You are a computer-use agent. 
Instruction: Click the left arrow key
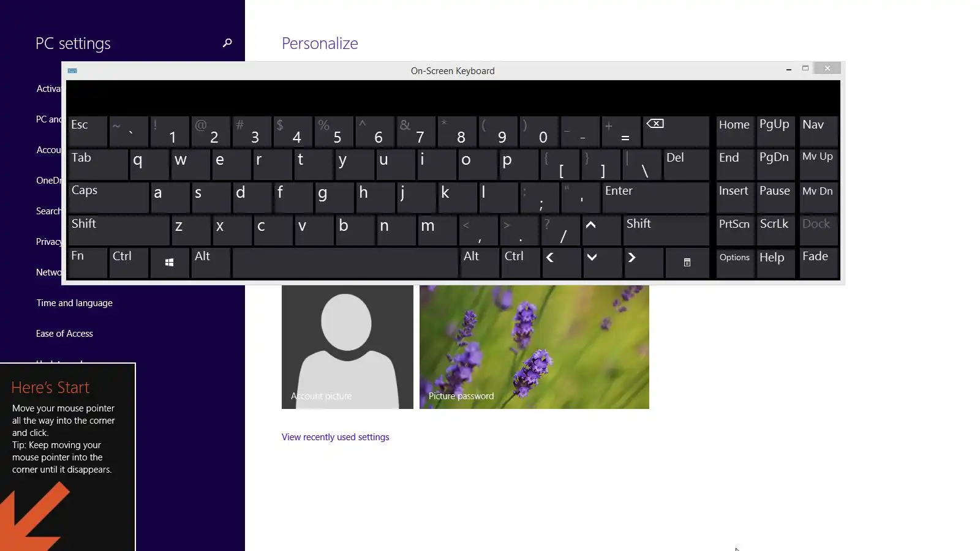click(560, 263)
